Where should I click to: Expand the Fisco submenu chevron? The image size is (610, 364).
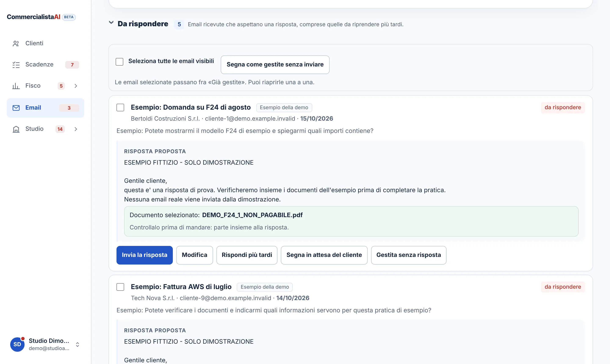click(x=76, y=86)
